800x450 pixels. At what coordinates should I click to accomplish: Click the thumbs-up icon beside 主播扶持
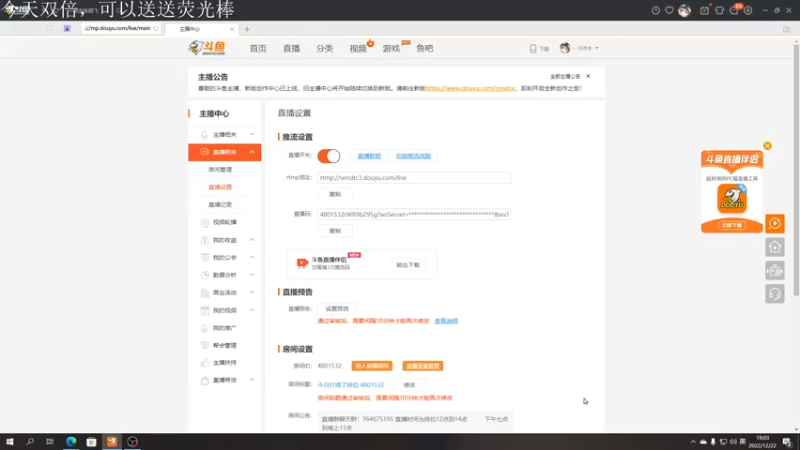205,363
